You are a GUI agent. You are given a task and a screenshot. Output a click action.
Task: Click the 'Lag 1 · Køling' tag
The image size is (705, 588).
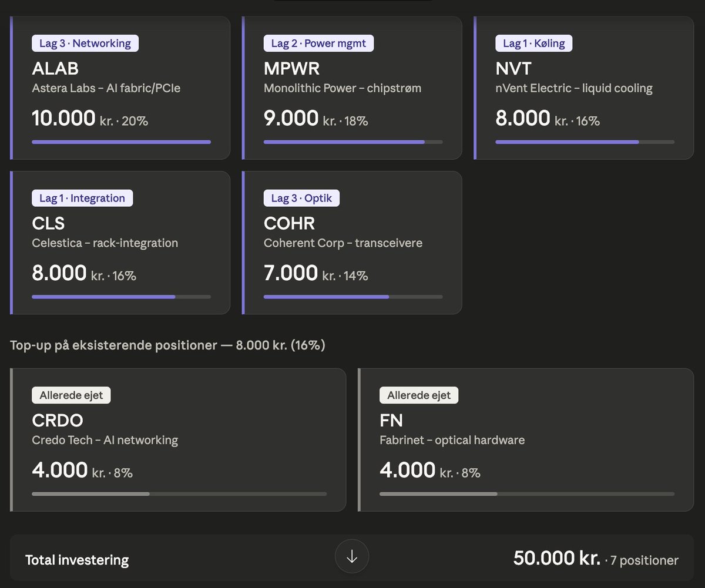coord(534,43)
